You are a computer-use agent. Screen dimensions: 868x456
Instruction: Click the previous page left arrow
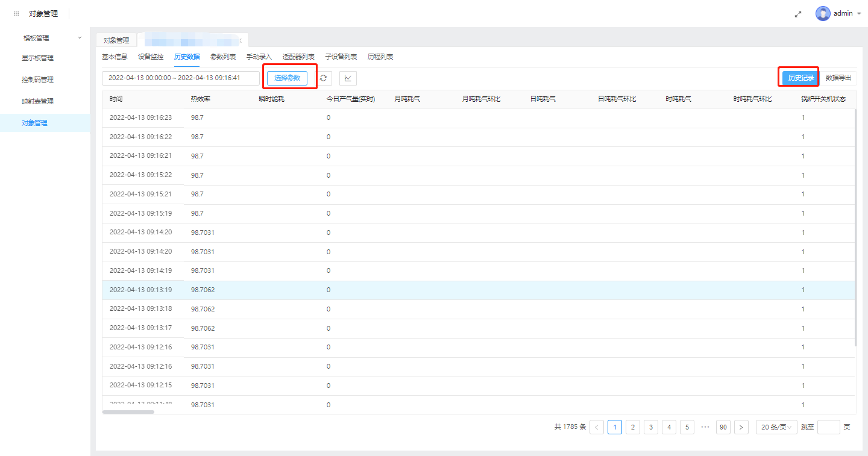(x=597, y=427)
